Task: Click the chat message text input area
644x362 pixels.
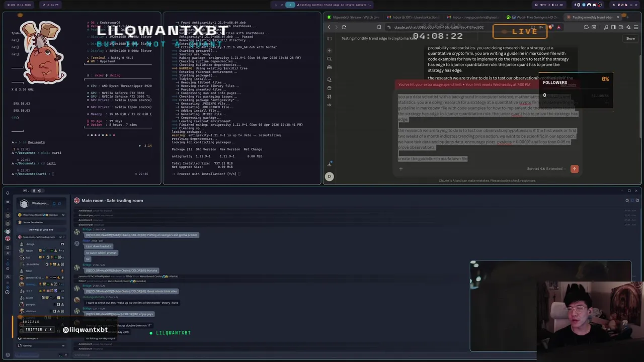Action: pos(488,127)
